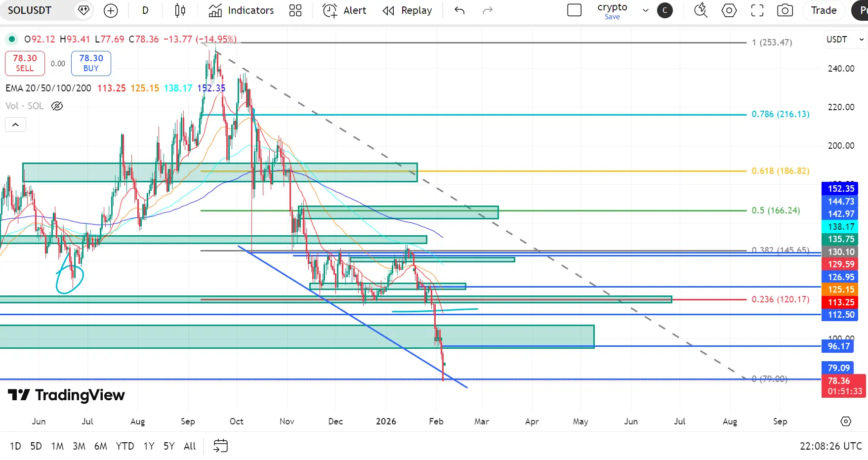This screenshot has height=460, width=868.
Task: Click the 1 (253.47) Fibonacci label
Action: (772, 42)
